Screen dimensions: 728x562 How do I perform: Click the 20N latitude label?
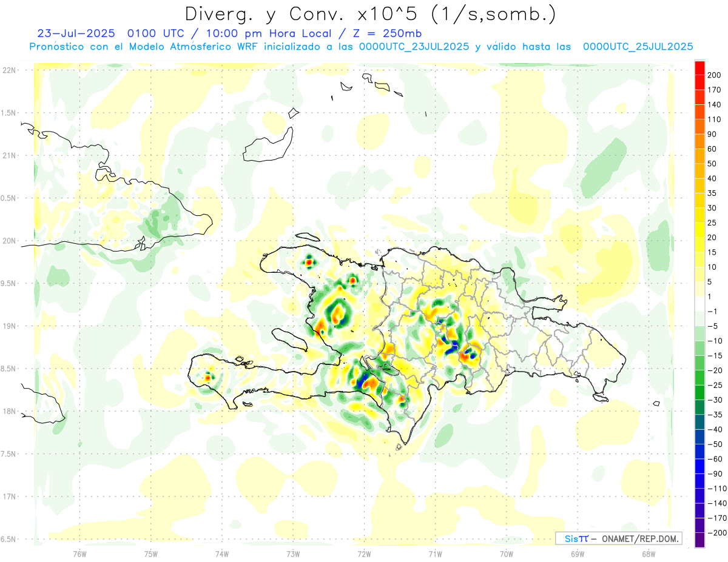point(8,241)
